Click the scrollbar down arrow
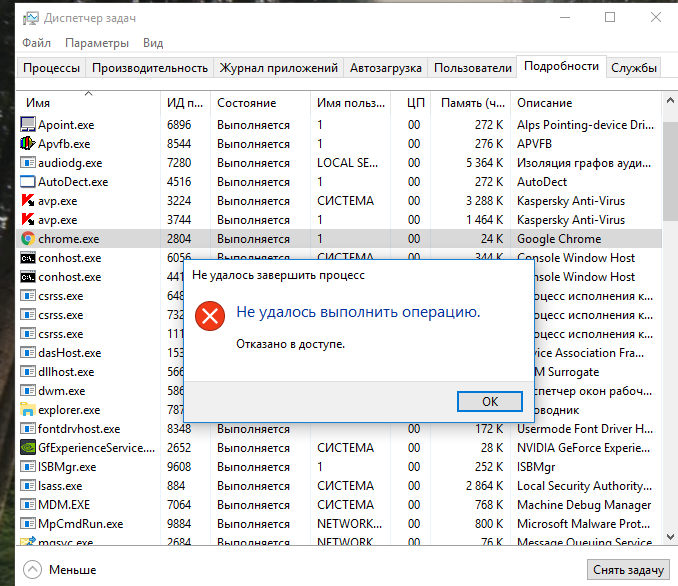 pyautogui.click(x=670, y=537)
